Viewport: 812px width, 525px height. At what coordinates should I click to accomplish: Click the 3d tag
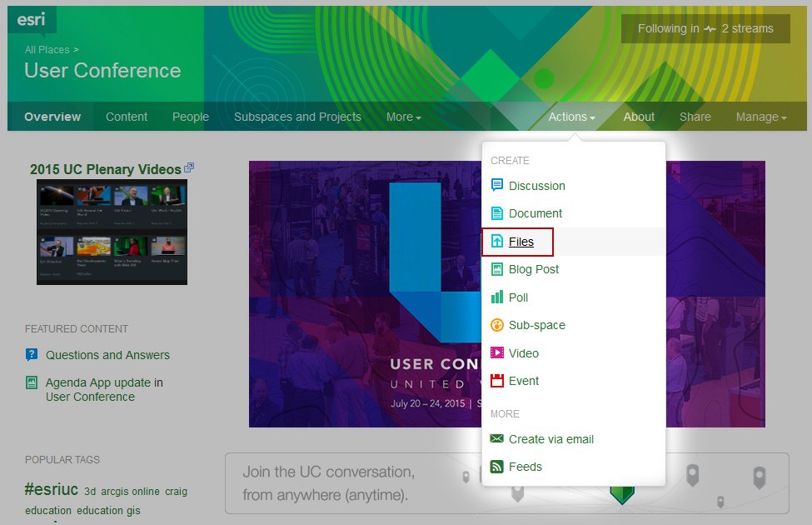pos(90,492)
